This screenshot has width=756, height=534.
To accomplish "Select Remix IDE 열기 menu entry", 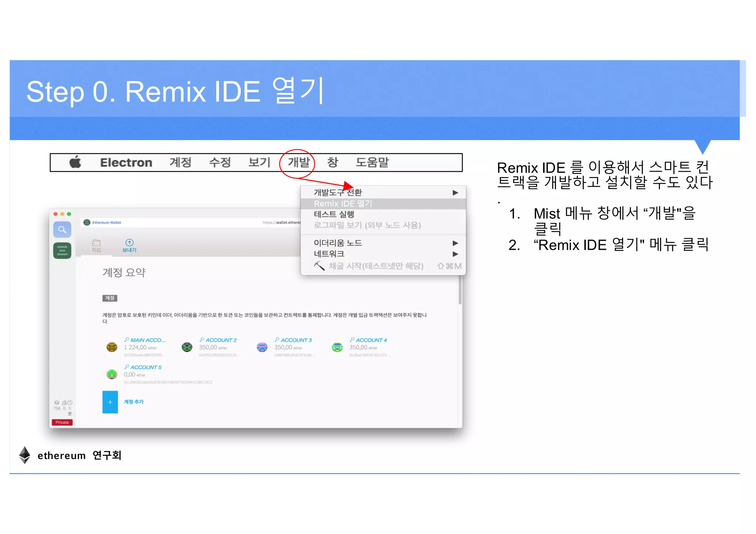I will (383, 204).
